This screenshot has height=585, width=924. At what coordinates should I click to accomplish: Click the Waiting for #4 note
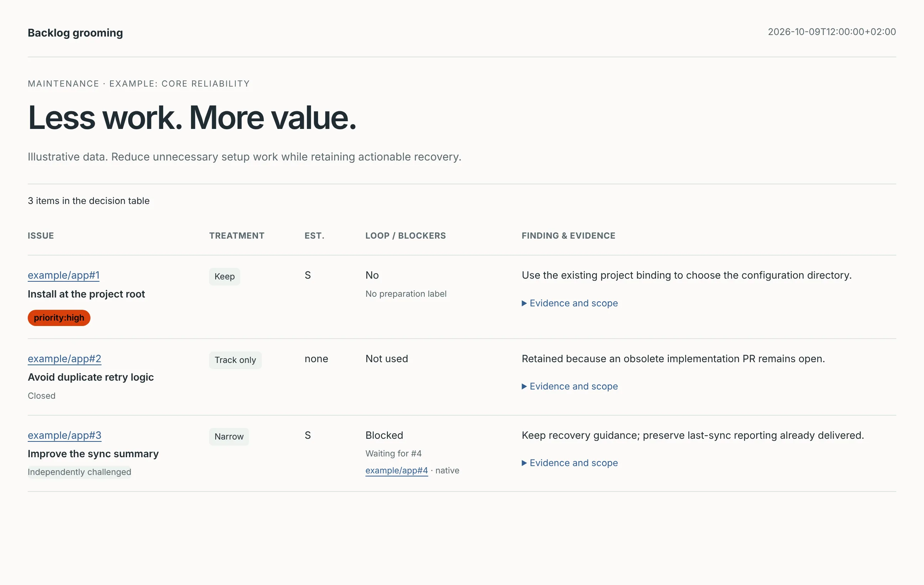[393, 453]
